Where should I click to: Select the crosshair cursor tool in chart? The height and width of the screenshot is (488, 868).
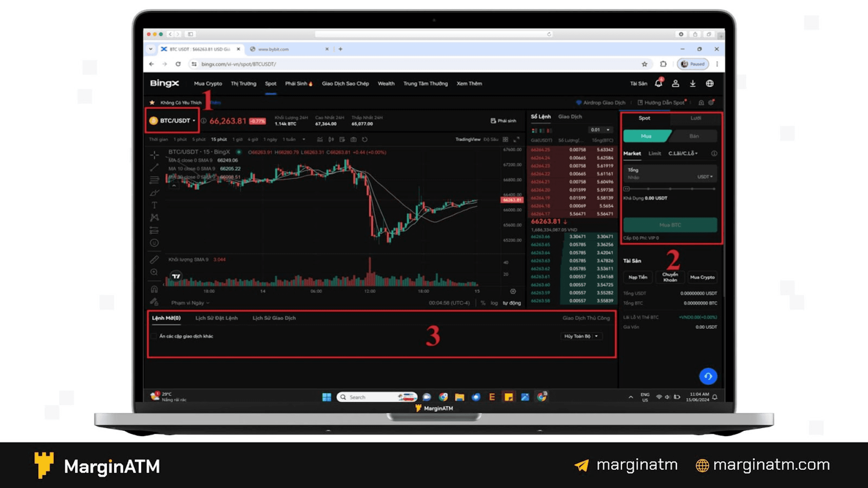155,155
